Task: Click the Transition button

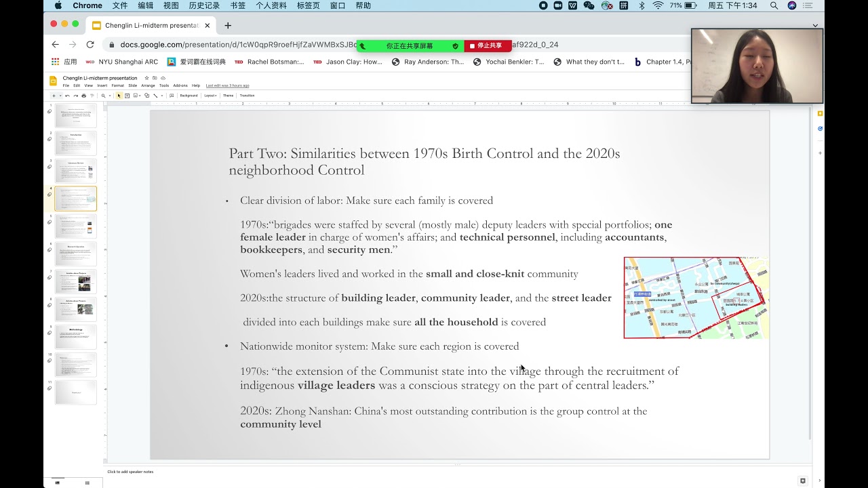Action: click(x=248, y=96)
